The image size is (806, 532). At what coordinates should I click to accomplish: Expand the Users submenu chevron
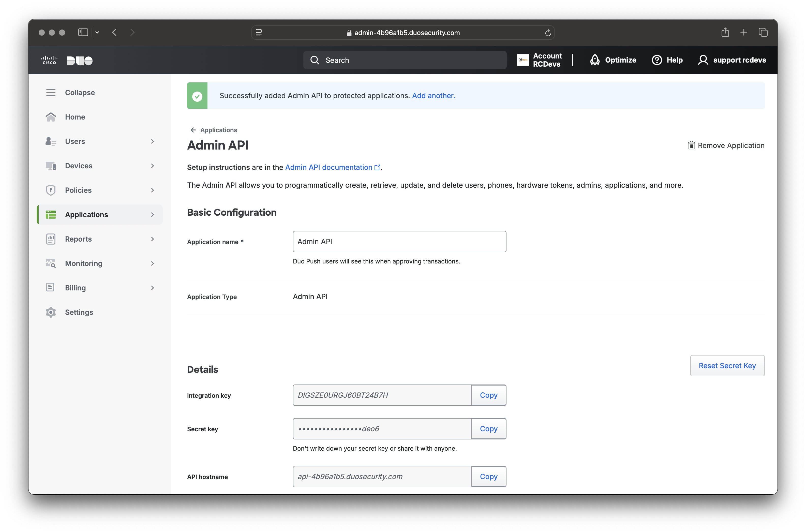coord(153,141)
